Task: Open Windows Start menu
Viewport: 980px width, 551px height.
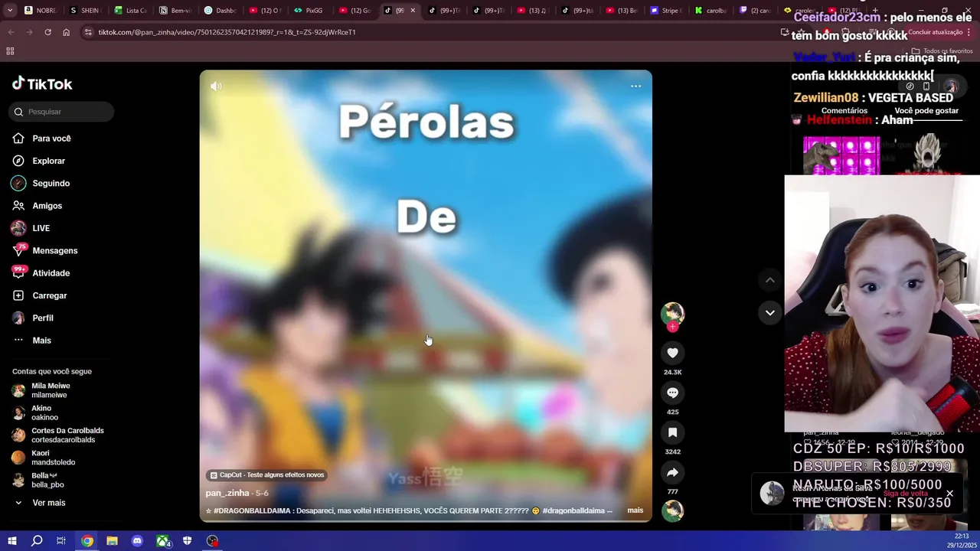Action: pos(11,541)
